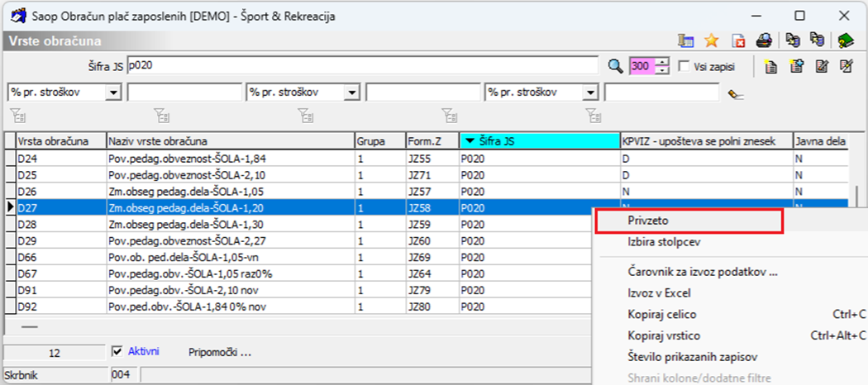Click the last edit icon with crossed pencil

point(847,66)
